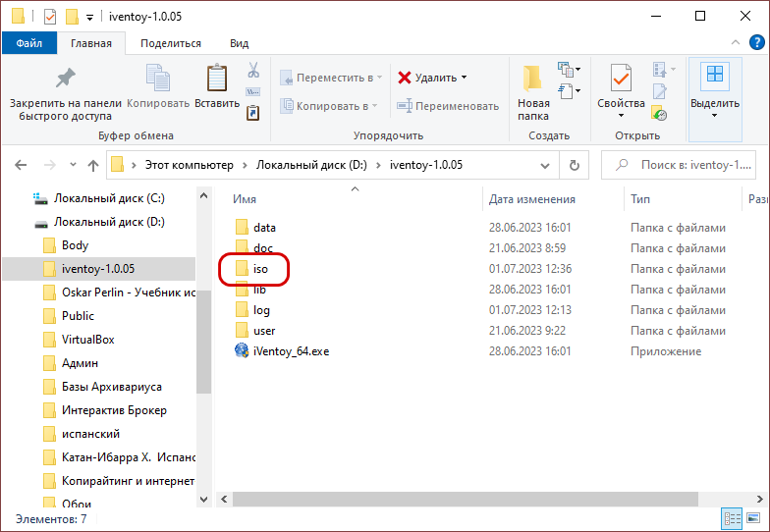Sort by Дата изменения column header
Screen dimensions: 770x532
coord(532,199)
